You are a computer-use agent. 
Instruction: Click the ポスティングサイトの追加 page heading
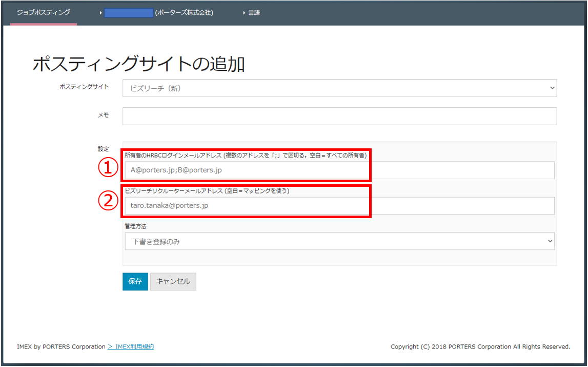point(138,64)
